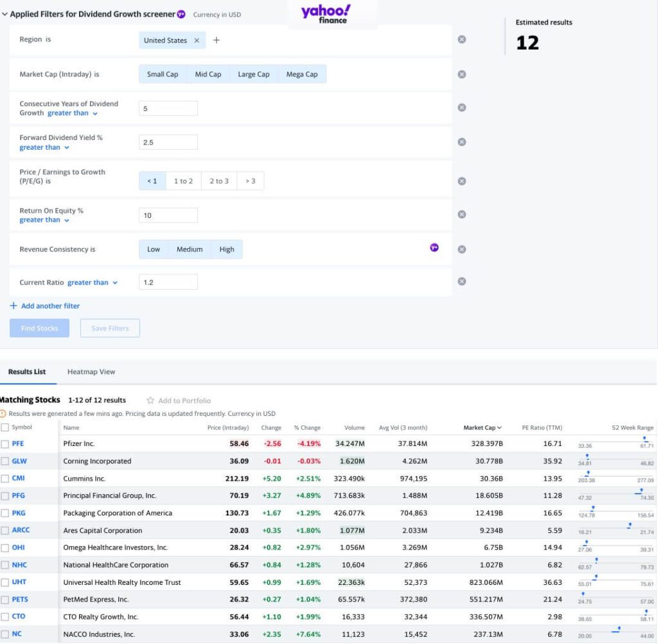This screenshot has height=644, width=658.
Task: Remove the Market Cap (Intraday) filter
Action: (x=461, y=73)
